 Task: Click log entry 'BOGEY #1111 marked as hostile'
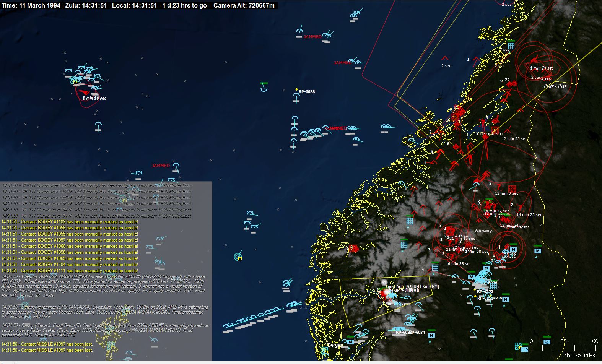[70, 271]
